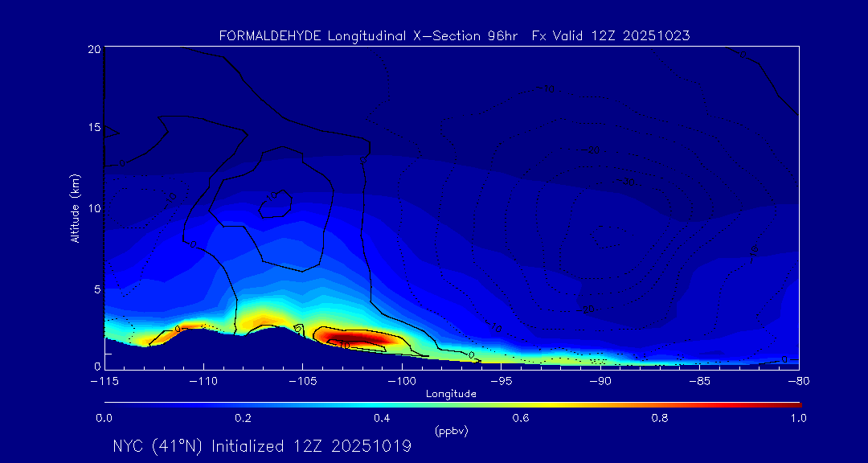This screenshot has width=868, height=463.
Task: Click the Altitude (km) y-axis label
Action: (x=75, y=207)
